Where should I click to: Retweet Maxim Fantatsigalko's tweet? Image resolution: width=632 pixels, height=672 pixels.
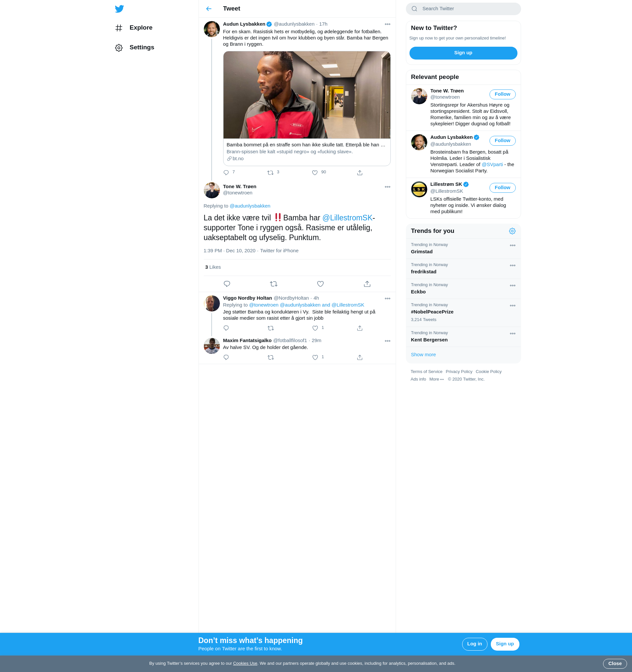271,357
